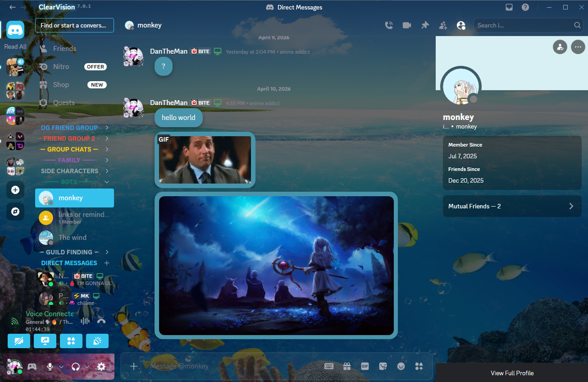Open the pinned messages panel
The height and width of the screenshot is (382, 588).
(425, 25)
